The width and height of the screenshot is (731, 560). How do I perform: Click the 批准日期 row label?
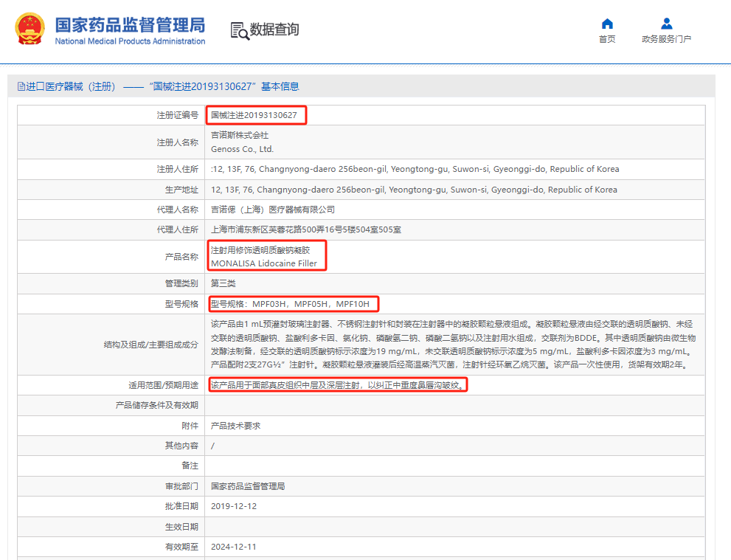tap(181, 506)
